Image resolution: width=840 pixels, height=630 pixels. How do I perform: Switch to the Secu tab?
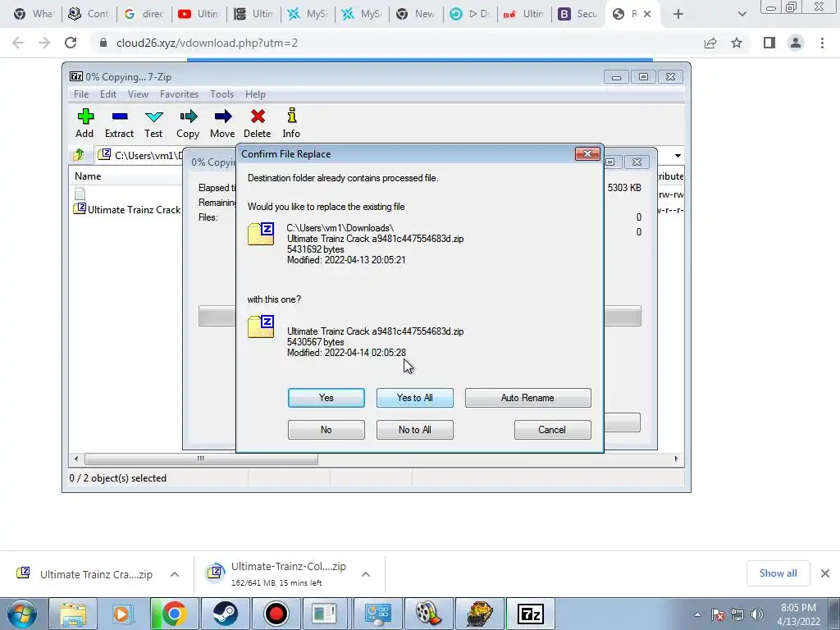point(578,15)
